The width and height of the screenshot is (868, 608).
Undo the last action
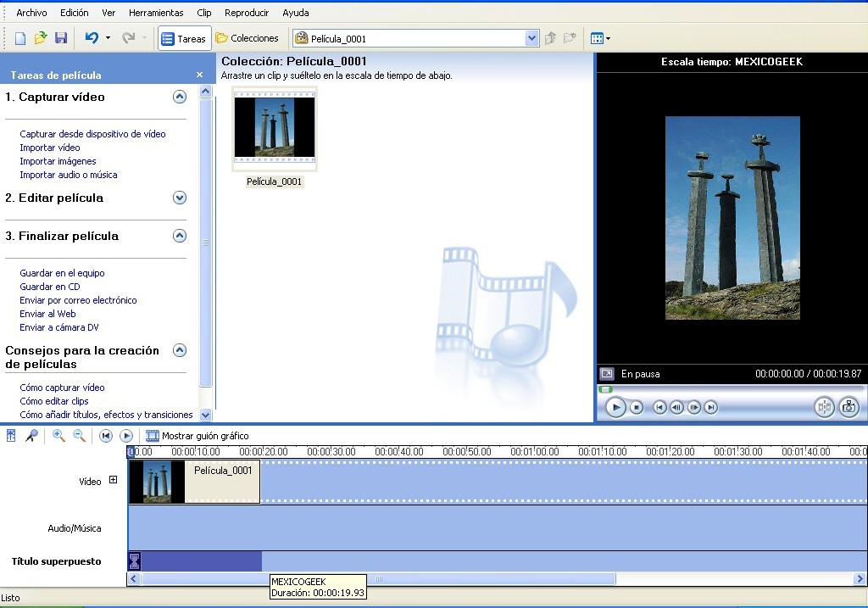pos(92,38)
